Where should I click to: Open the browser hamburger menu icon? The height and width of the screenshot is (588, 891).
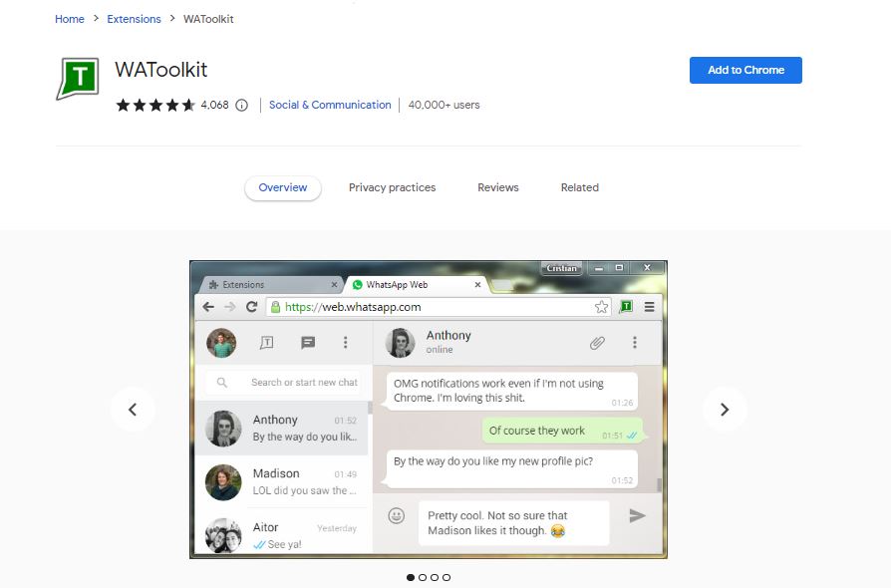coord(650,307)
